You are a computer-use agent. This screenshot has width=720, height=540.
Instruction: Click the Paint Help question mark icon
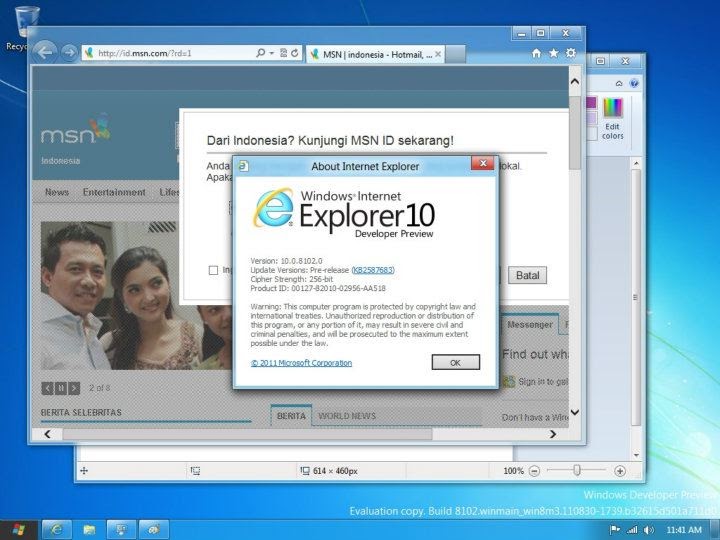634,83
